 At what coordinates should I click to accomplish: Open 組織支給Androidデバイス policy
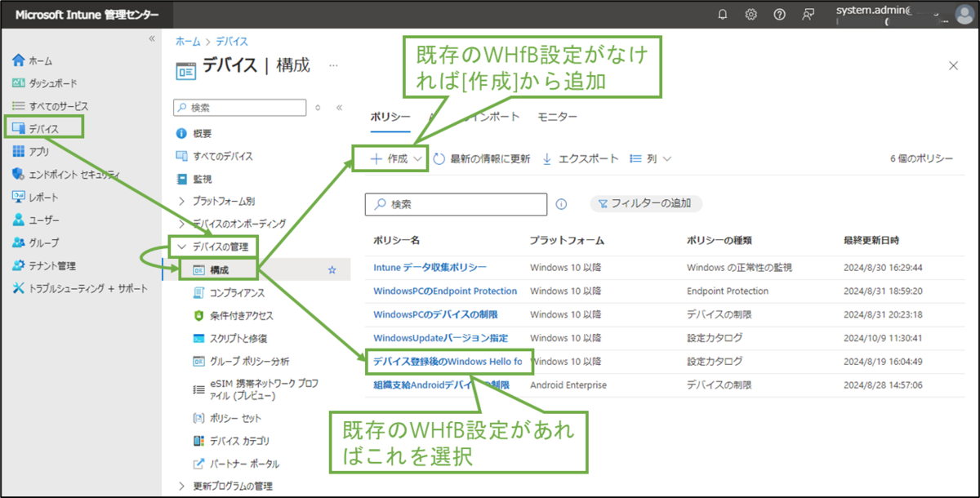click(x=441, y=385)
